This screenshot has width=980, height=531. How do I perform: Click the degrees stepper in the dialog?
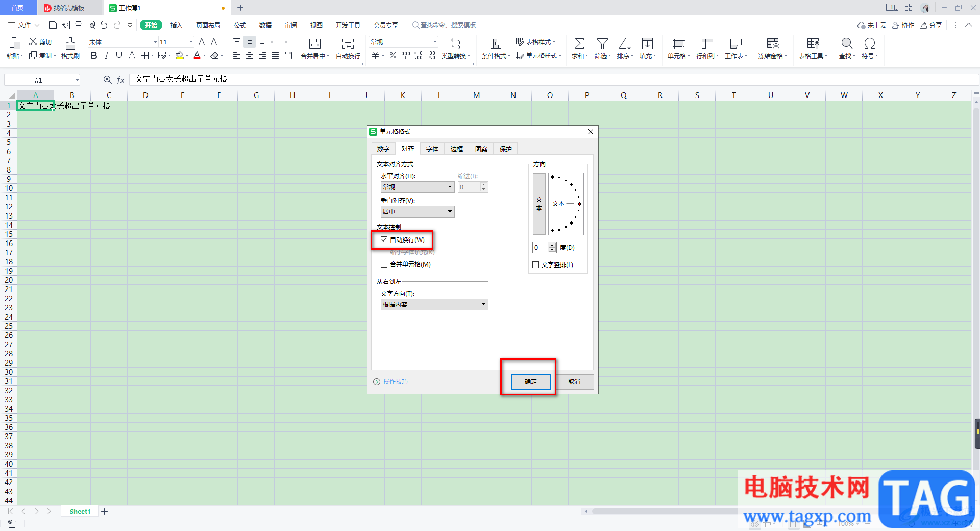pos(552,248)
